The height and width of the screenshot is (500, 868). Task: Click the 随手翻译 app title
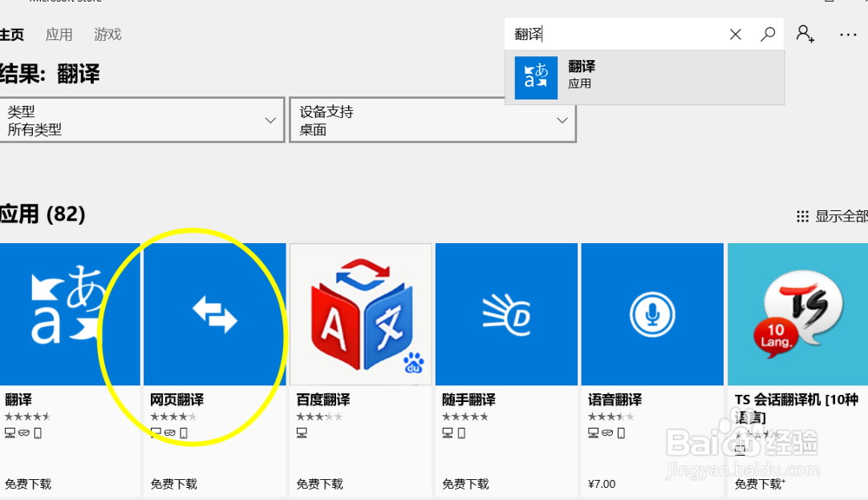(x=469, y=400)
